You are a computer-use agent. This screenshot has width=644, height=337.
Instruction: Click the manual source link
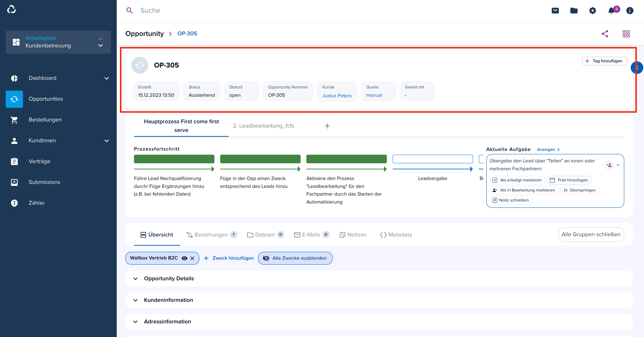point(374,95)
